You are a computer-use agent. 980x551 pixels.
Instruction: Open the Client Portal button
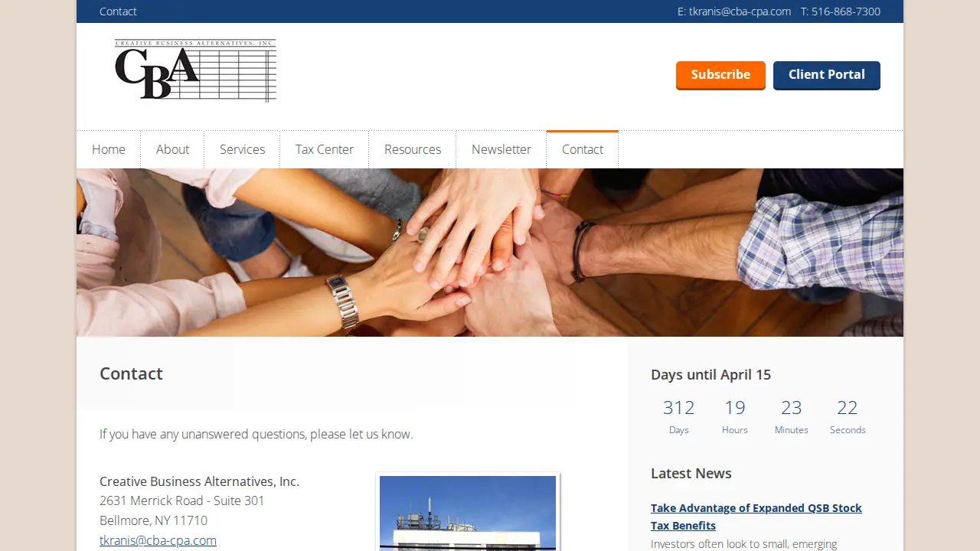click(827, 75)
